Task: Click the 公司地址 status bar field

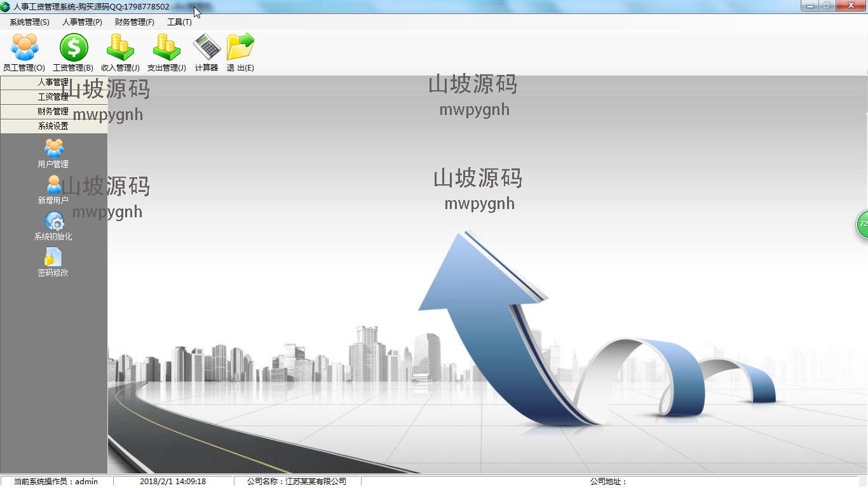Action: tap(608, 482)
